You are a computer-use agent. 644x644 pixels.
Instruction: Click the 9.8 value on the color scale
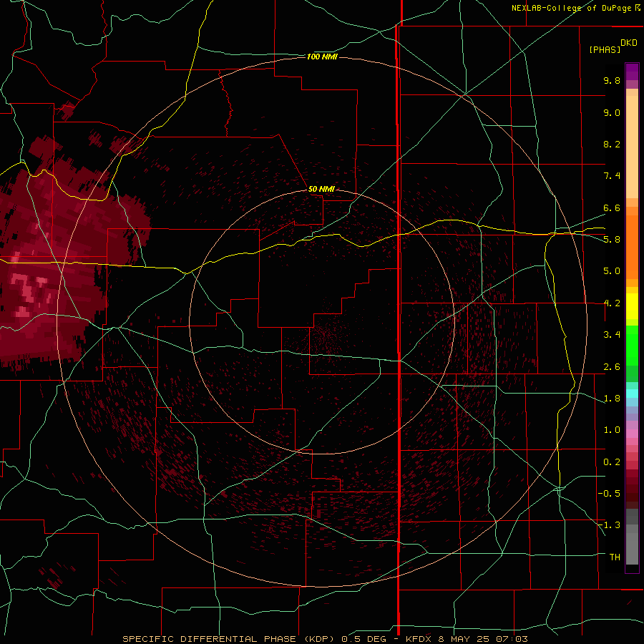612,80
